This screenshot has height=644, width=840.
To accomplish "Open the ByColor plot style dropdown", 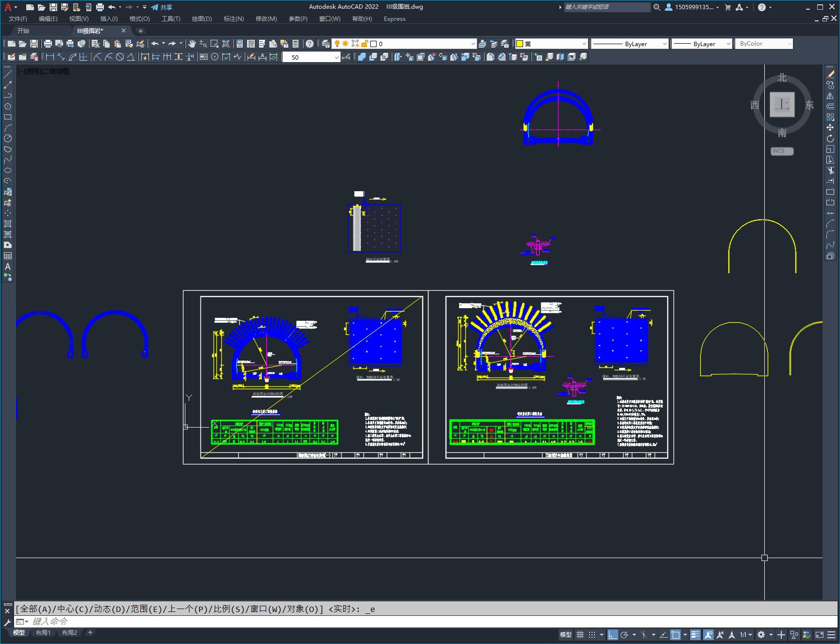I will pos(764,44).
